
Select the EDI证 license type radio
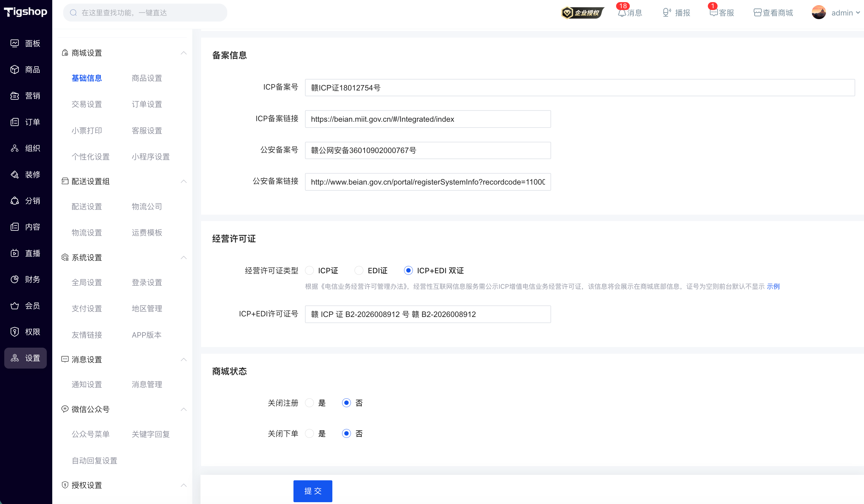point(359,270)
